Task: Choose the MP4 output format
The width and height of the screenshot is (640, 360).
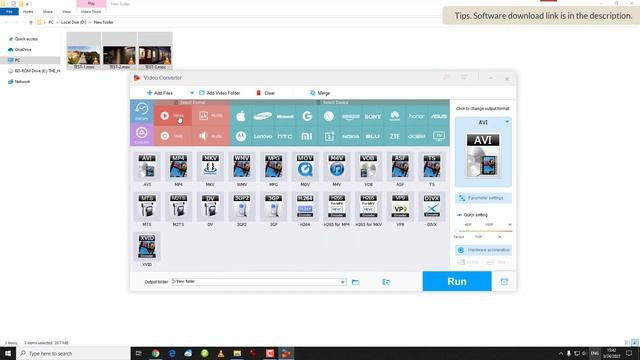Action: tap(178, 167)
